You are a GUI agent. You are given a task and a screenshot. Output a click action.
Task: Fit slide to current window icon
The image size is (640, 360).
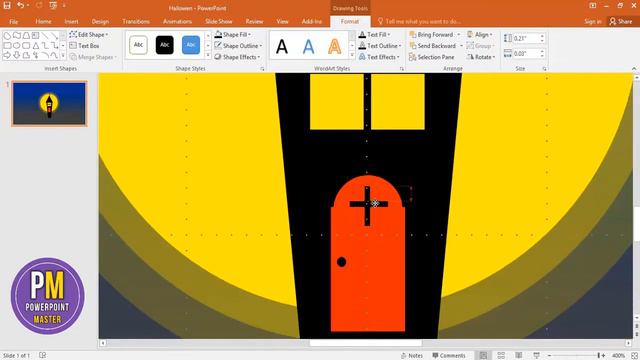634,356
